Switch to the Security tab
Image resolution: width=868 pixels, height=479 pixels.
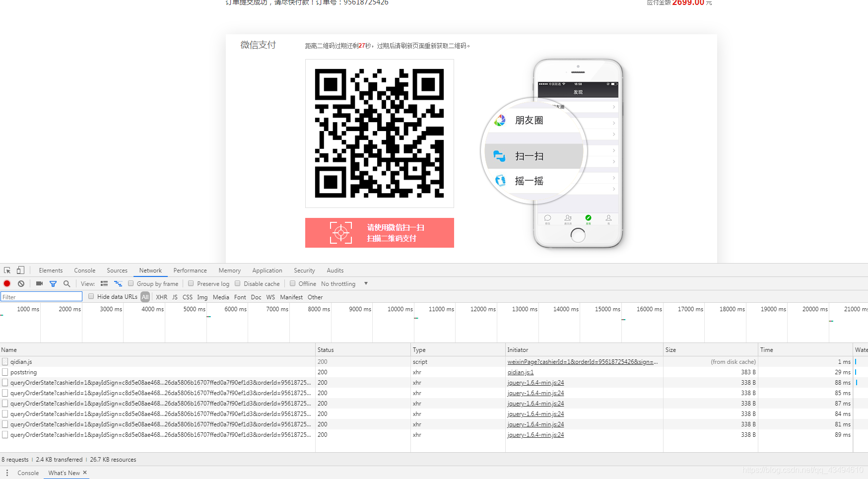click(304, 271)
